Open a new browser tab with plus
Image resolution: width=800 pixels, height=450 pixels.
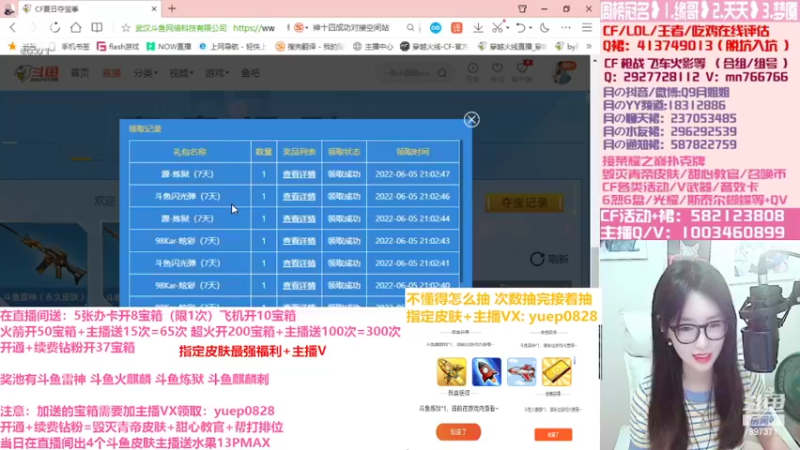click(x=172, y=9)
